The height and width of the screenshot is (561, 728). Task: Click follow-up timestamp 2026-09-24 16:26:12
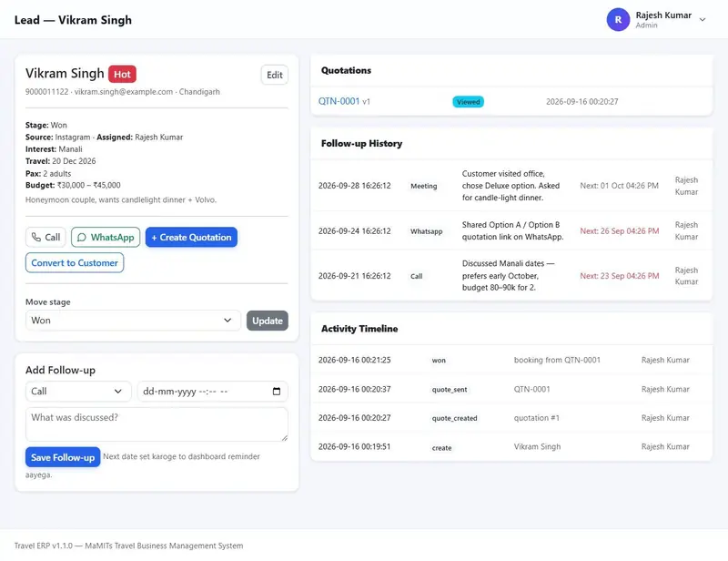[x=354, y=231]
